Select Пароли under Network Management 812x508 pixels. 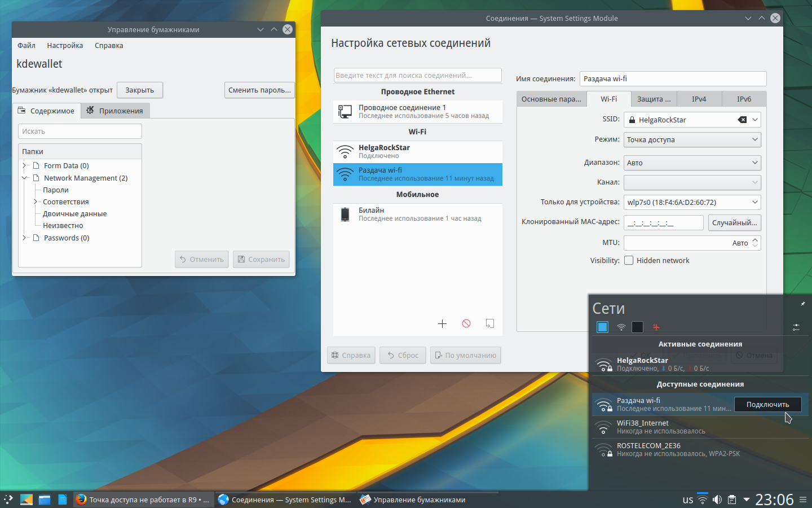point(56,190)
